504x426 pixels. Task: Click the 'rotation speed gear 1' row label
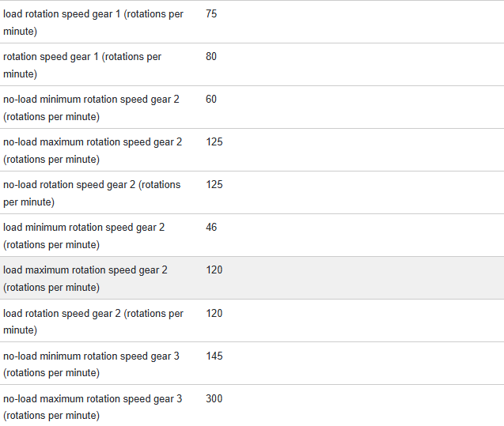(82, 66)
